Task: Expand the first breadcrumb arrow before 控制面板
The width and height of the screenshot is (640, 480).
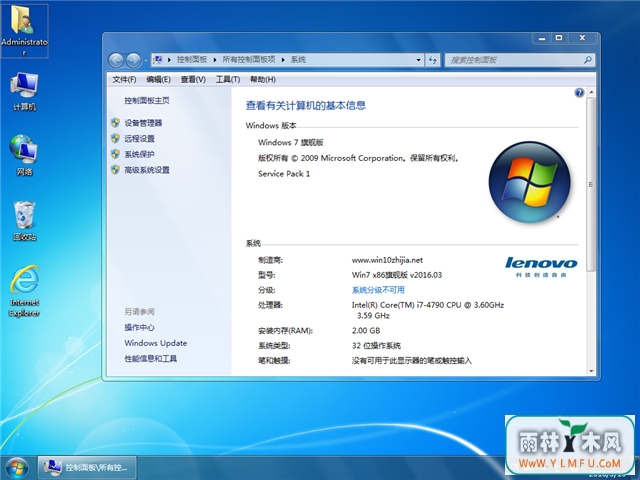Action: point(169,60)
